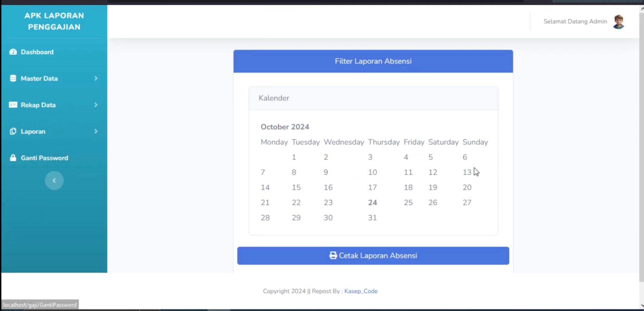Open the Master Data menu label
This screenshot has height=311, width=644.
click(39, 78)
